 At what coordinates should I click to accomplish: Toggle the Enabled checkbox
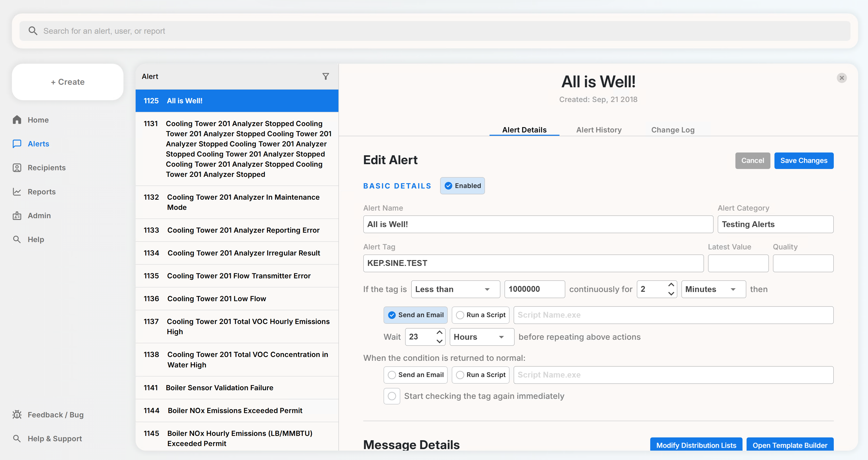[448, 186]
